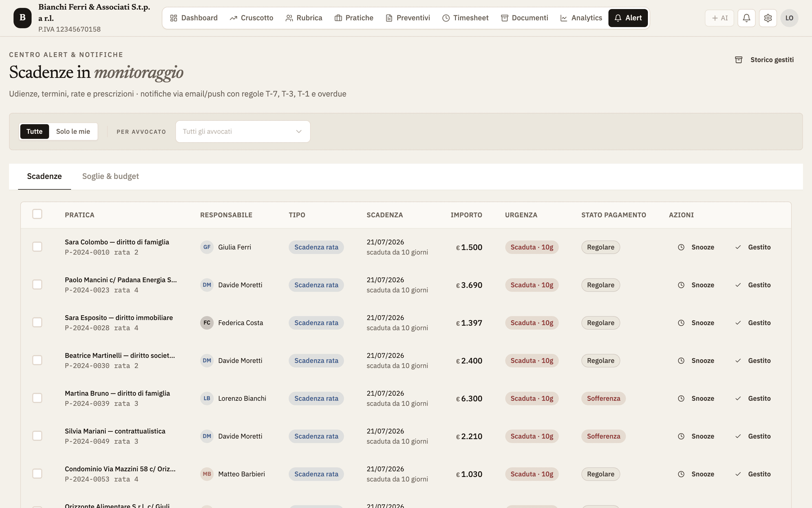Click GF avatar of Giulia Ferri
Viewport: 812px width, 508px height.
pyautogui.click(x=207, y=247)
